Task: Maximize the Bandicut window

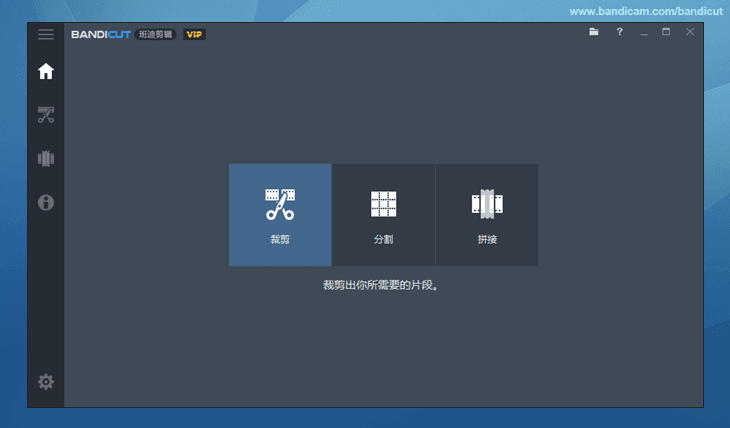Action: (666, 32)
